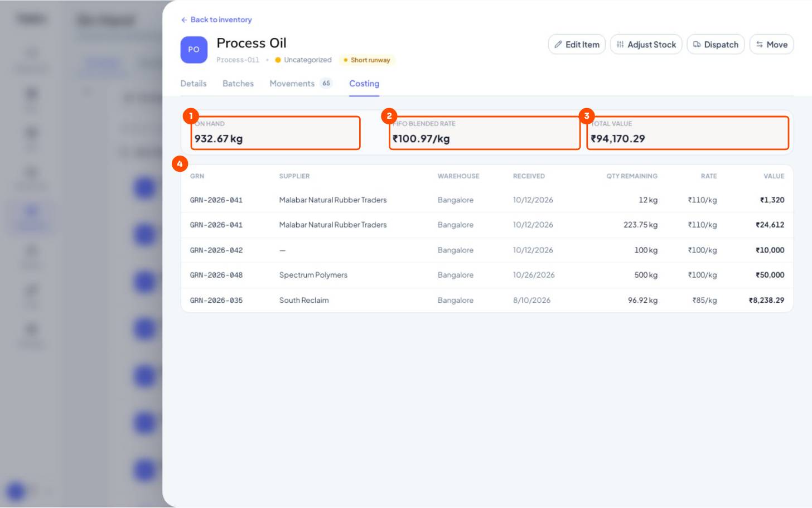The width and height of the screenshot is (812, 508).
Task: Click the RATE column header
Action: 709,176
